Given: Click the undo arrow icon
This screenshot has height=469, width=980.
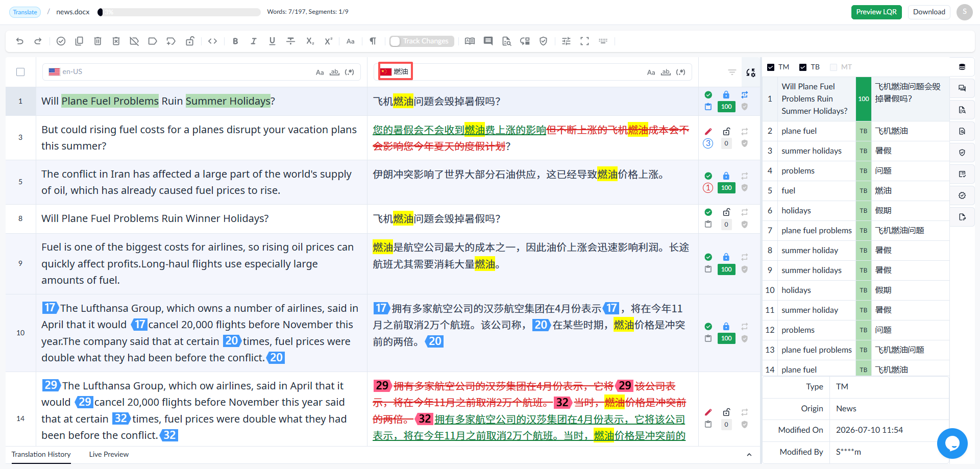Looking at the screenshot, I should pyautogui.click(x=20, y=41).
